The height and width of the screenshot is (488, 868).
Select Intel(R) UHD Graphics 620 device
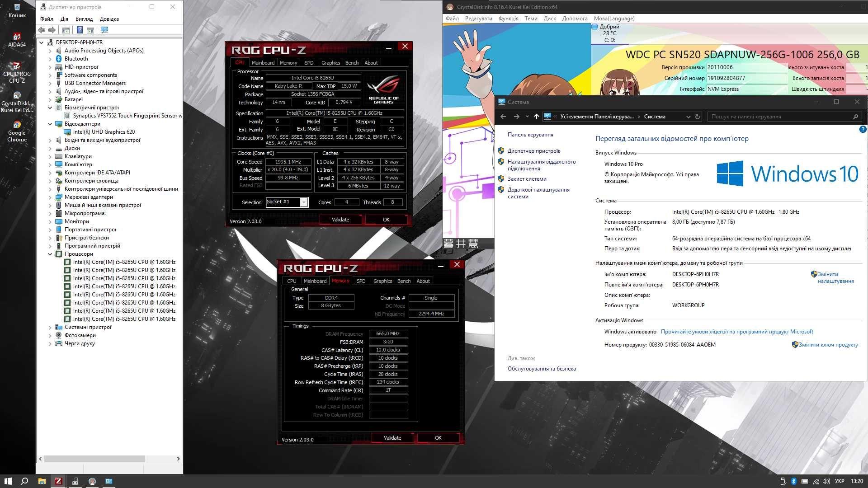(104, 132)
